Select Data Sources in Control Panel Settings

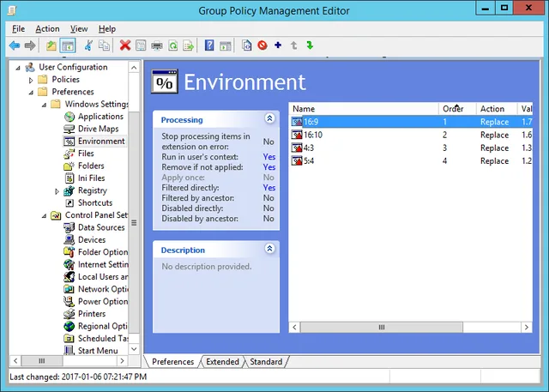pos(101,227)
